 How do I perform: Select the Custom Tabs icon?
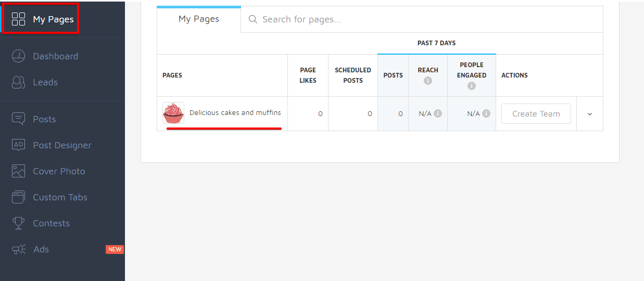click(19, 197)
